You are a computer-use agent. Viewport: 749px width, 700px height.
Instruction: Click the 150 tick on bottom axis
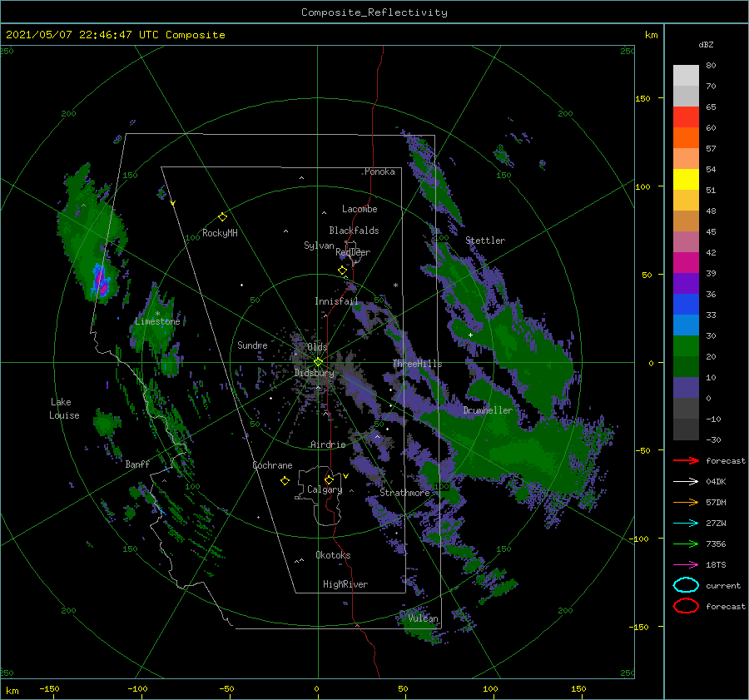578,689
